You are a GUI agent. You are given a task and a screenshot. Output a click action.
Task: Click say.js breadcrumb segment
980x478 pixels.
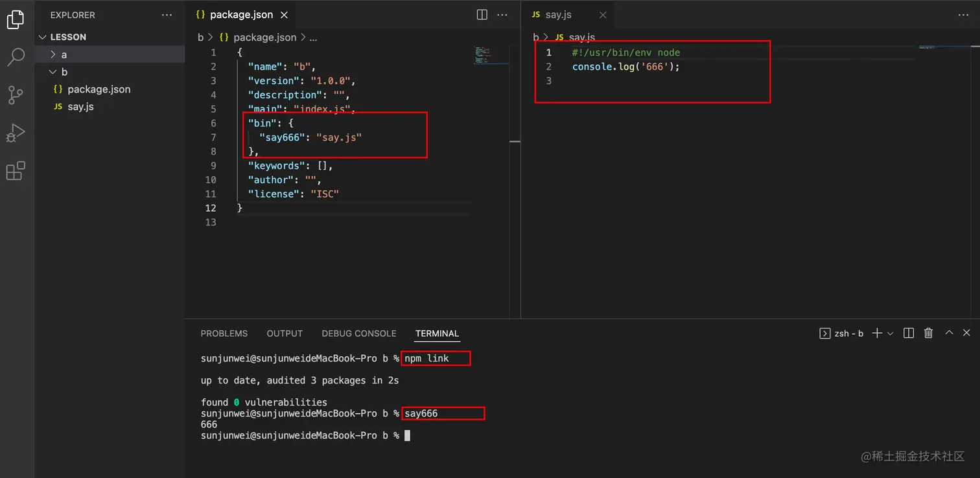tap(581, 38)
